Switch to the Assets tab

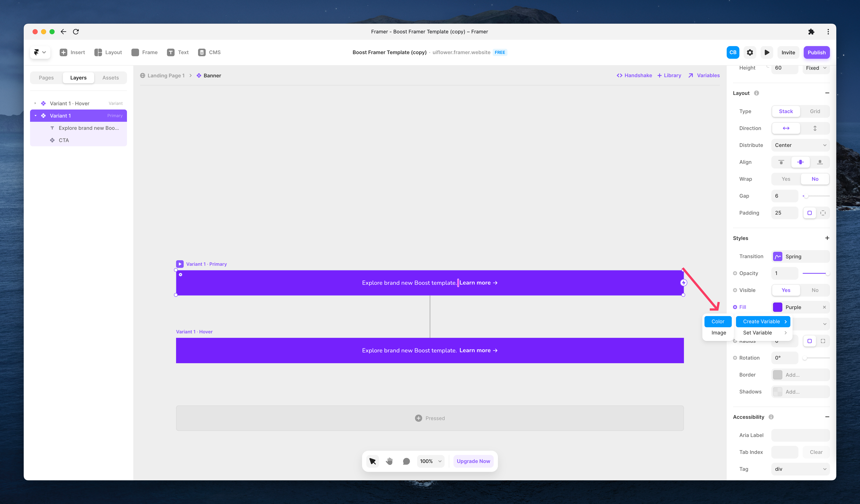tap(110, 78)
